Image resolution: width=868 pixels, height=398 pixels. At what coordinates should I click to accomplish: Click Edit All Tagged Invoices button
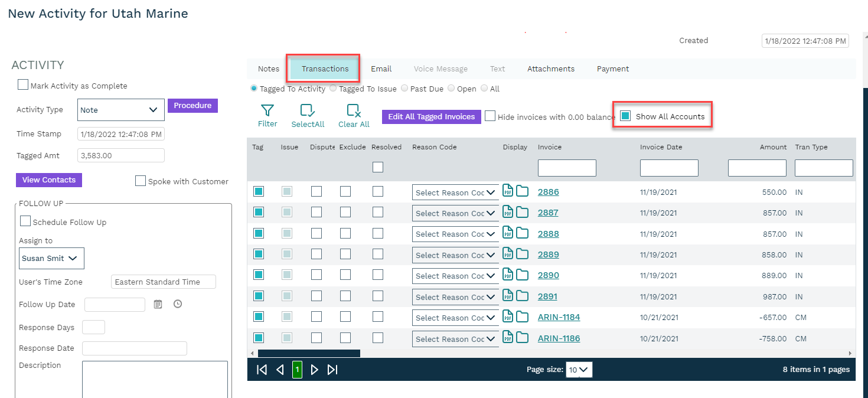coord(431,117)
